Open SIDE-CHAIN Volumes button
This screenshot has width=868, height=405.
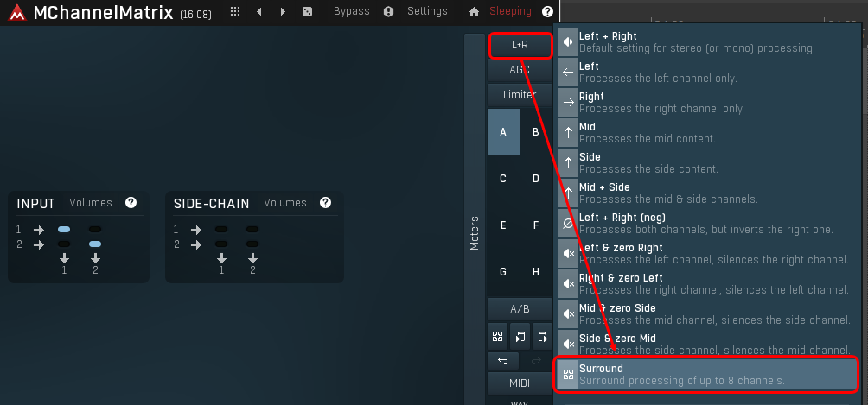coord(285,202)
